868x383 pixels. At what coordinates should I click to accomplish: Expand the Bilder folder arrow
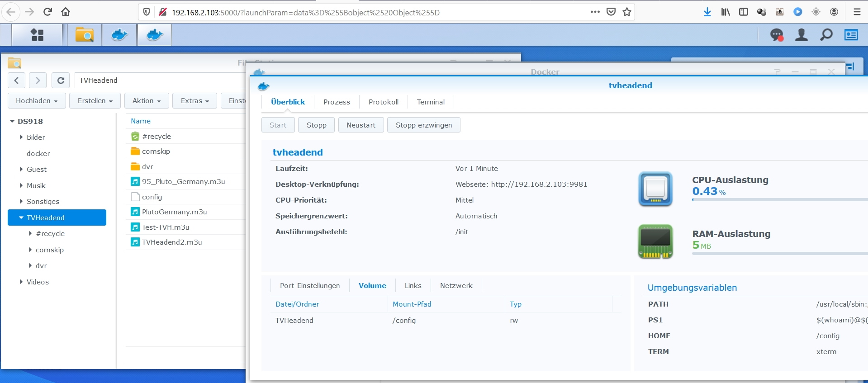coord(21,137)
